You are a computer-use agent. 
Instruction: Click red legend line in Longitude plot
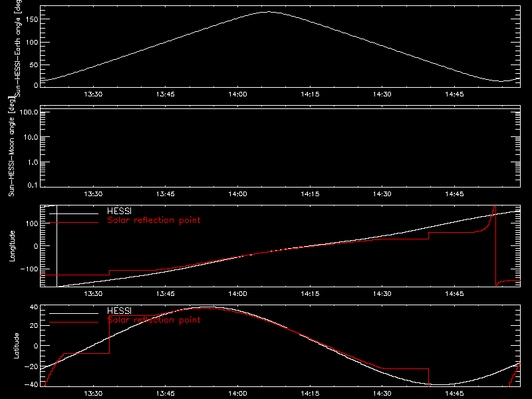coord(74,223)
